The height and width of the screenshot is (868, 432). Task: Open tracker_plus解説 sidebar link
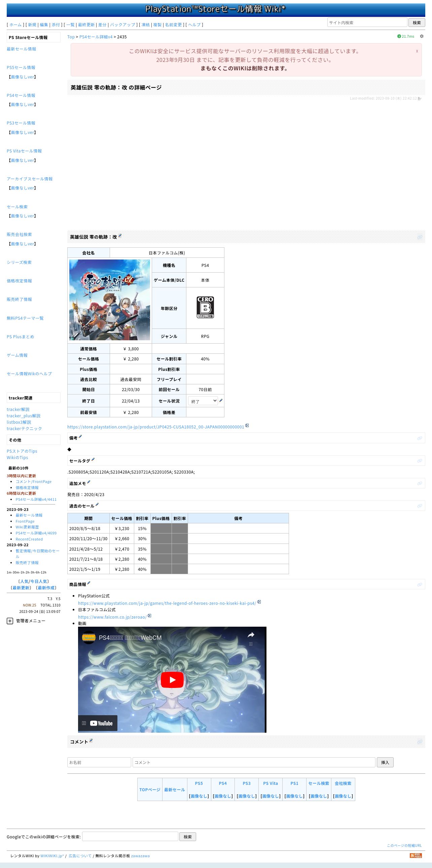tap(24, 416)
